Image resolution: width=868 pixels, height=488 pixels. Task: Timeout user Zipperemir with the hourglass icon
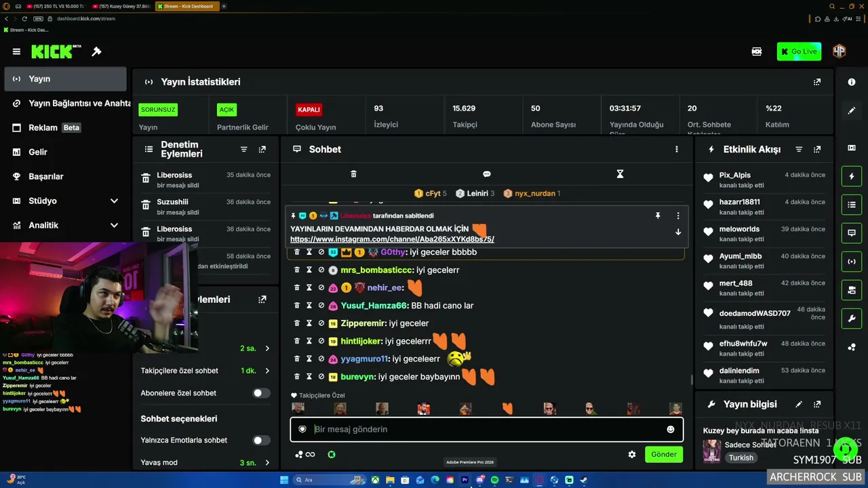(309, 323)
